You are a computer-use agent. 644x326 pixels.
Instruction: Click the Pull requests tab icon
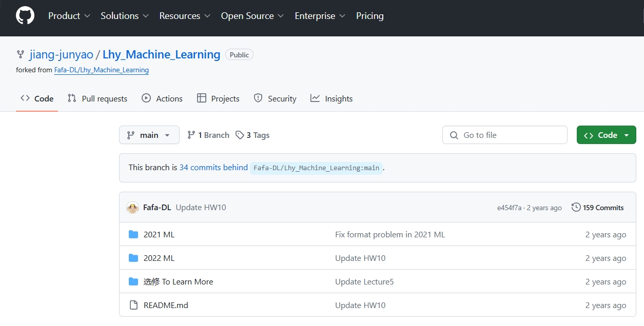coord(72,98)
